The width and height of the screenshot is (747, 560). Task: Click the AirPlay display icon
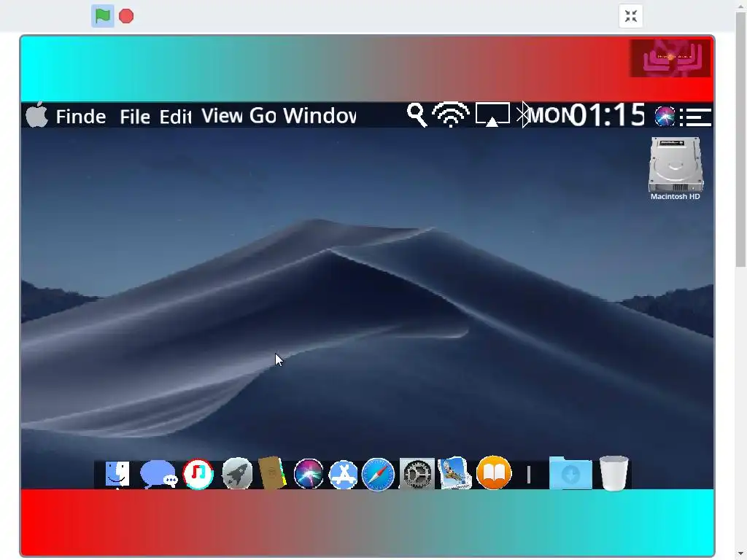pos(492,114)
